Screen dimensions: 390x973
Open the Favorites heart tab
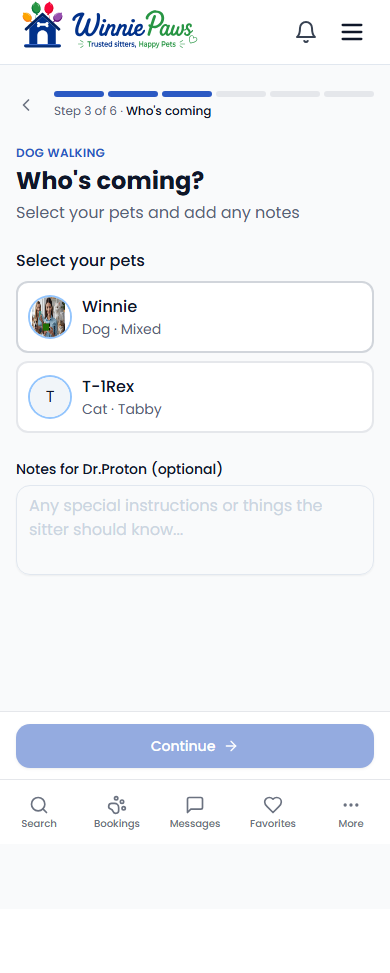coord(273,812)
